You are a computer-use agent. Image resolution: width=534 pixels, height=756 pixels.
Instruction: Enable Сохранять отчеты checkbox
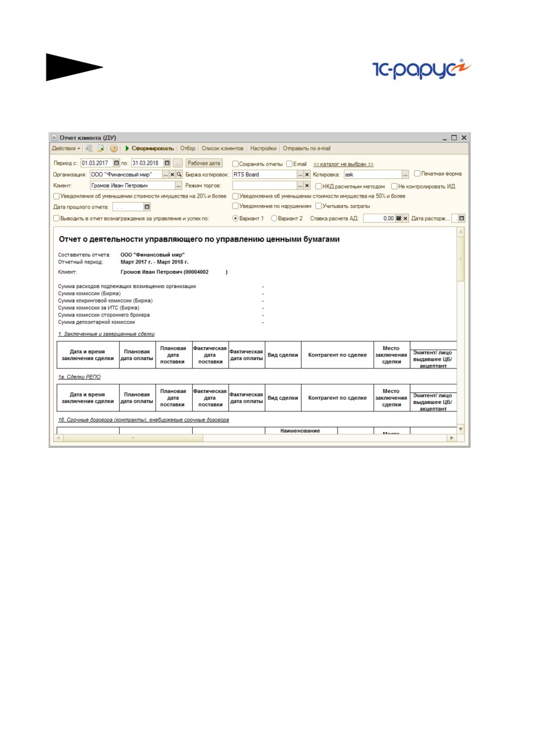tap(236, 164)
